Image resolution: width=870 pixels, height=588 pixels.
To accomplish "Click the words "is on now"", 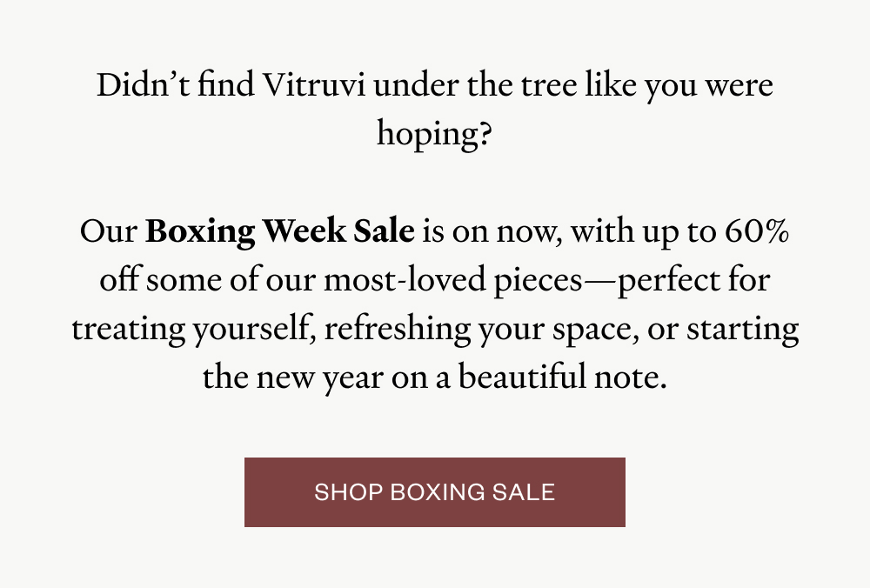I will pyautogui.click(x=488, y=232).
